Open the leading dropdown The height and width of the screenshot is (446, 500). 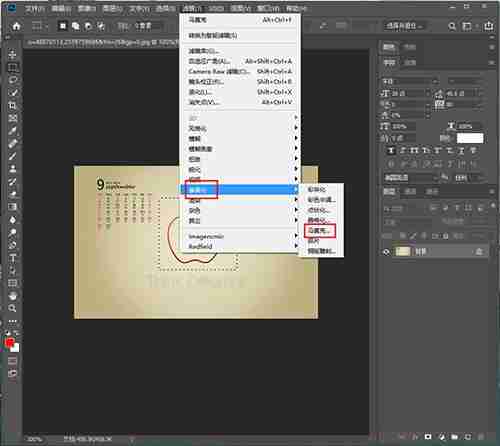(464, 93)
